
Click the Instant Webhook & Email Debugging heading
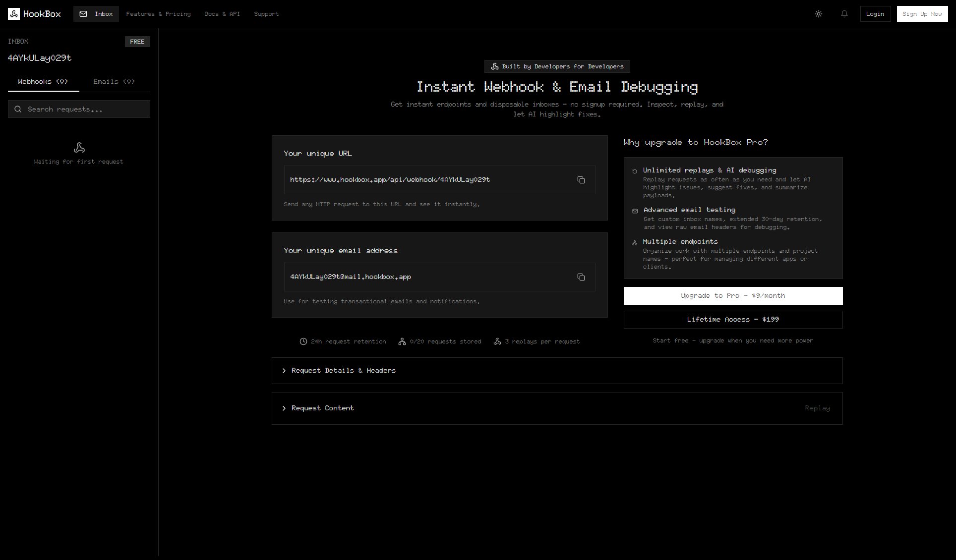pos(557,87)
